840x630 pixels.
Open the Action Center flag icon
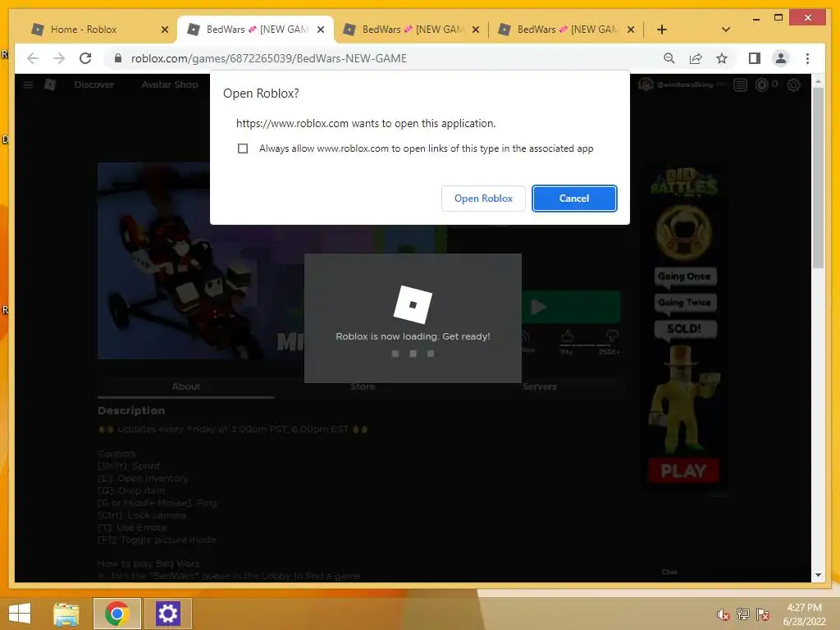pyautogui.click(x=762, y=614)
